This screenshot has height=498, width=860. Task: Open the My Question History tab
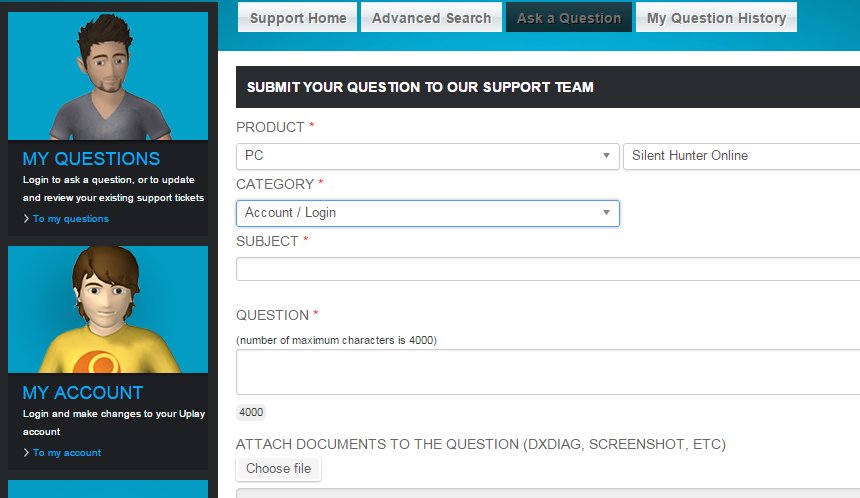click(x=716, y=18)
